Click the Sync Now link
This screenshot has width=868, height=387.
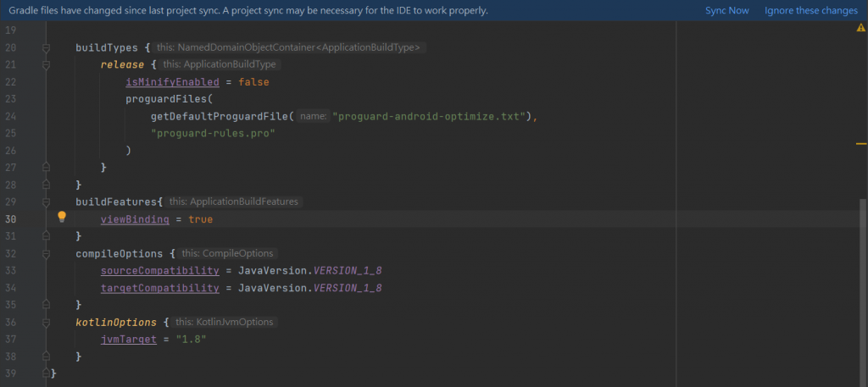click(x=726, y=10)
